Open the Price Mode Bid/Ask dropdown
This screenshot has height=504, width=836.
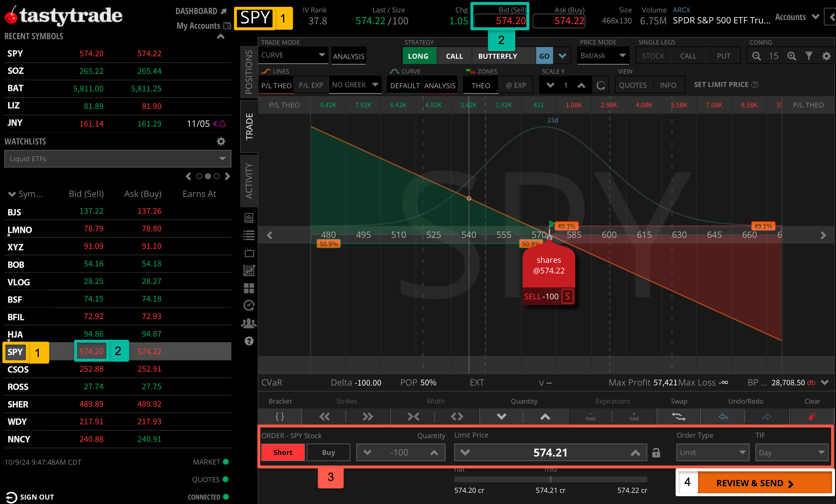click(x=603, y=55)
